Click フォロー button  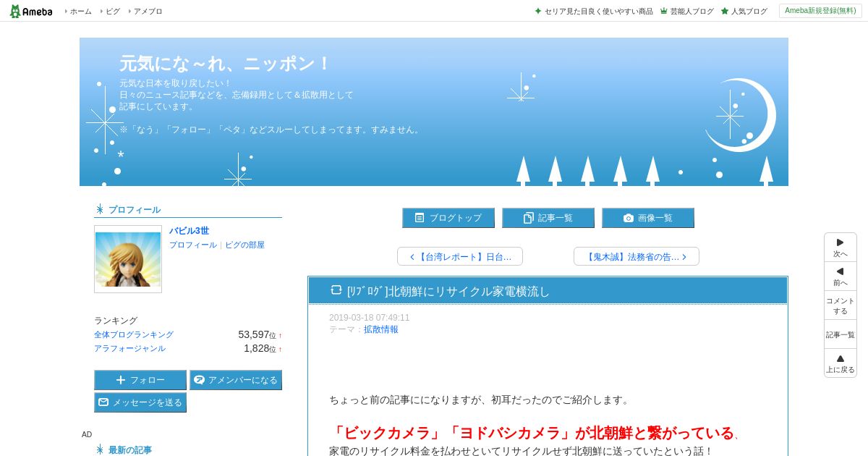(x=140, y=380)
